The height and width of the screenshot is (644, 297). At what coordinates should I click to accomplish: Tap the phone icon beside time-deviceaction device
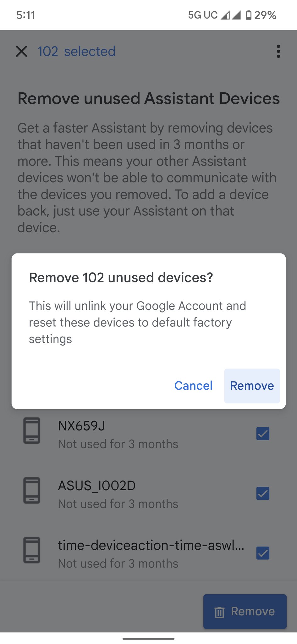32,550
